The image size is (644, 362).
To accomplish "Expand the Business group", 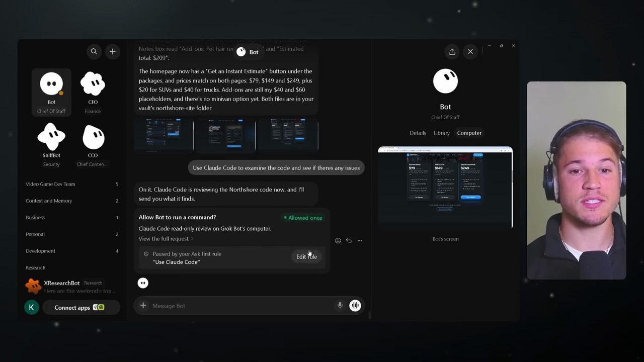I will pyautogui.click(x=72, y=217).
